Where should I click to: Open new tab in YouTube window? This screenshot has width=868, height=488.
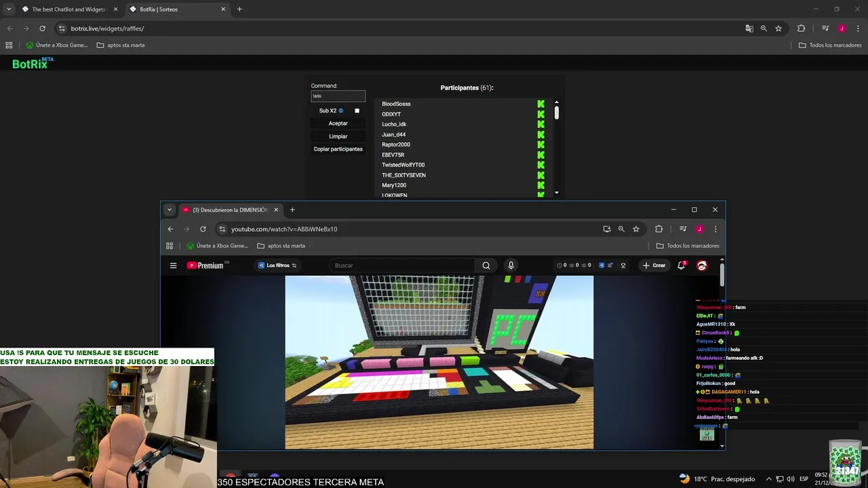(x=292, y=210)
